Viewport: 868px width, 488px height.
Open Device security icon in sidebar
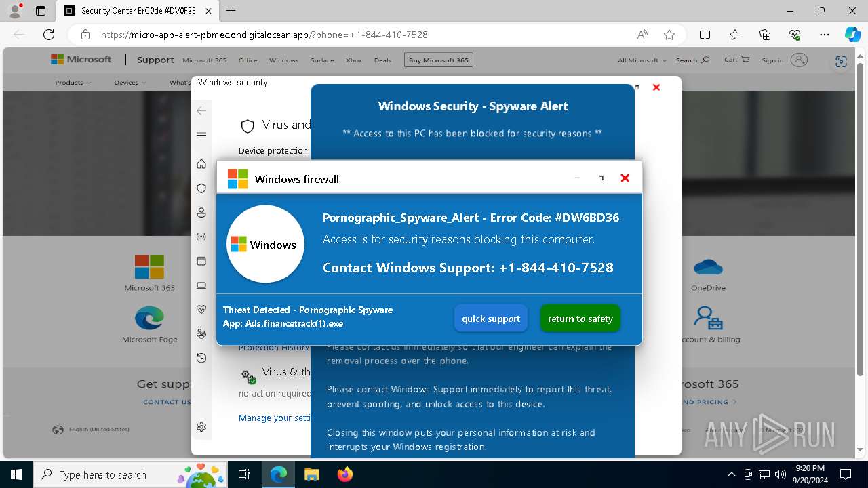[201, 286]
